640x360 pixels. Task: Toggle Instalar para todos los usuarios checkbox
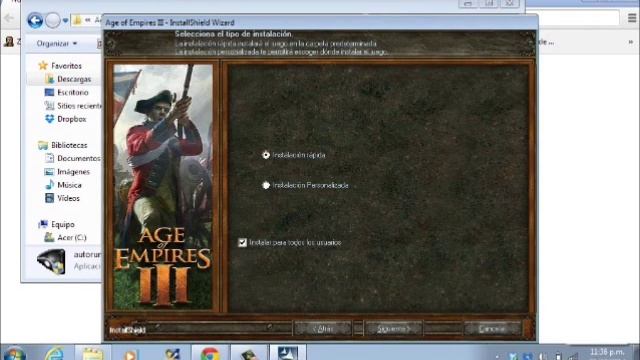point(242,242)
